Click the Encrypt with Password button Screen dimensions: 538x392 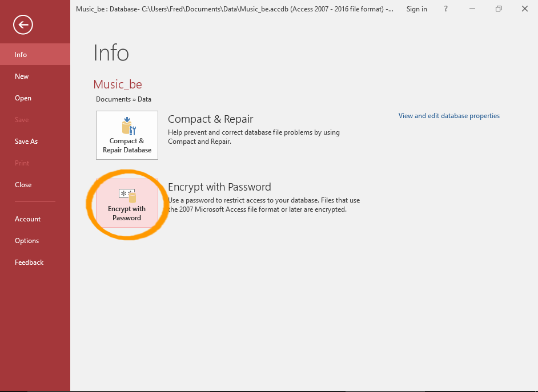click(127, 203)
